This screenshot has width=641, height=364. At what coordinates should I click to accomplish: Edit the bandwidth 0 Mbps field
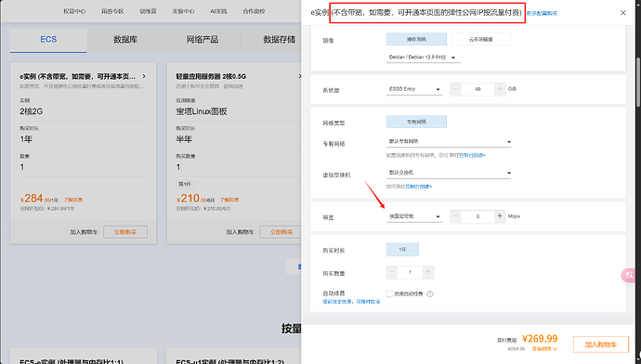477,216
